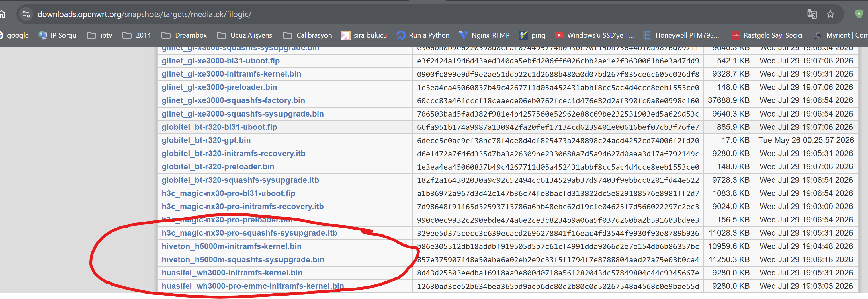Click the hash starting with d6e1472a7fdf
This screenshot has width=868, height=299.
coord(558,153)
